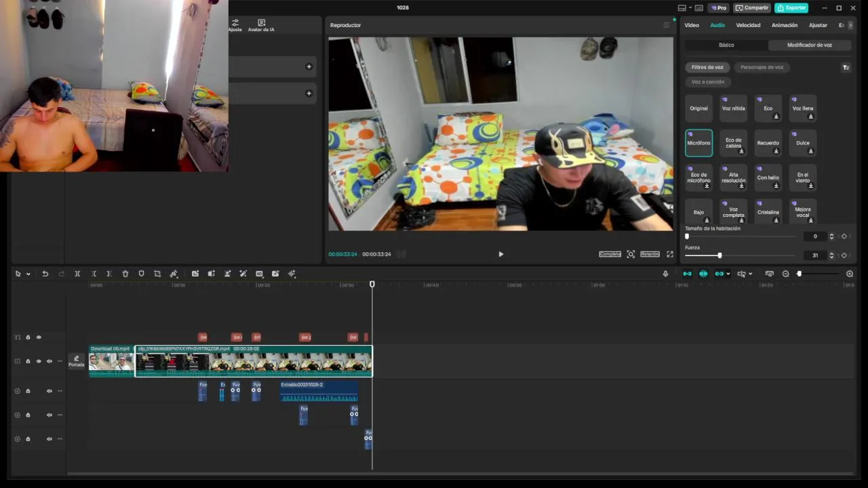Mute the main video track
This screenshot has width=868, height=488.
coord(49,361)
